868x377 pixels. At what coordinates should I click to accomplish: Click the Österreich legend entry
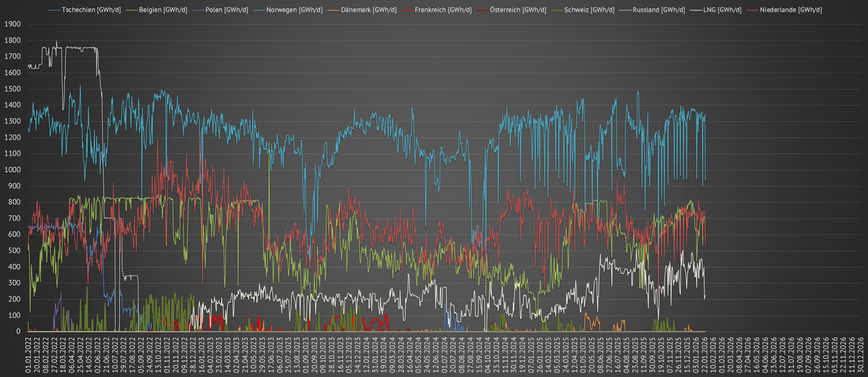[518, 10]
